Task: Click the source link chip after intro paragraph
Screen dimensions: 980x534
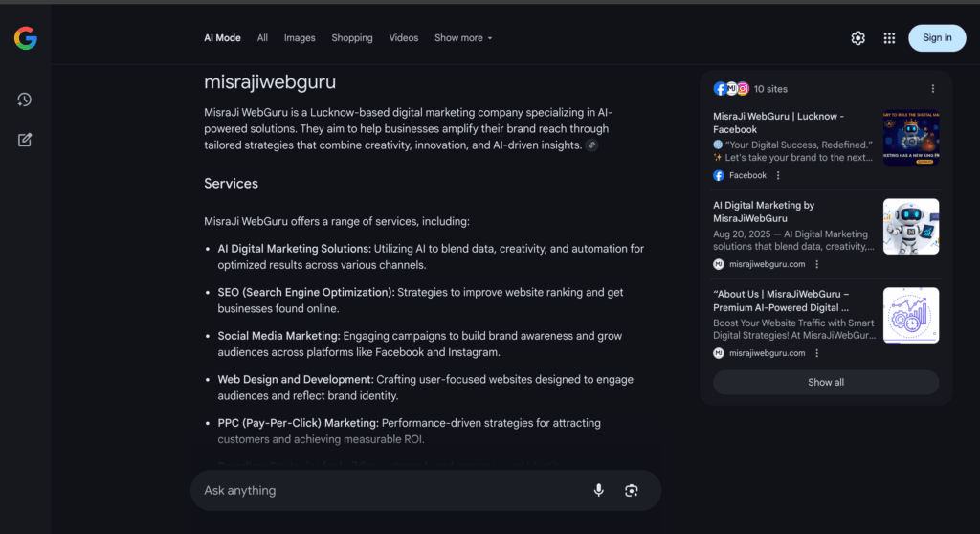Action: point(591,145)
